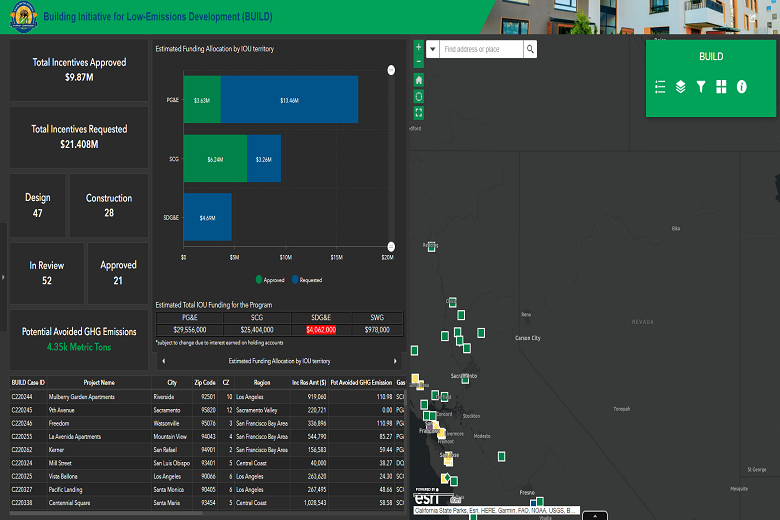The height and width of the screenshot is (520, 780).
Task: Open the Layers icon in BUILD panel
Action: (x=681, y=87)
